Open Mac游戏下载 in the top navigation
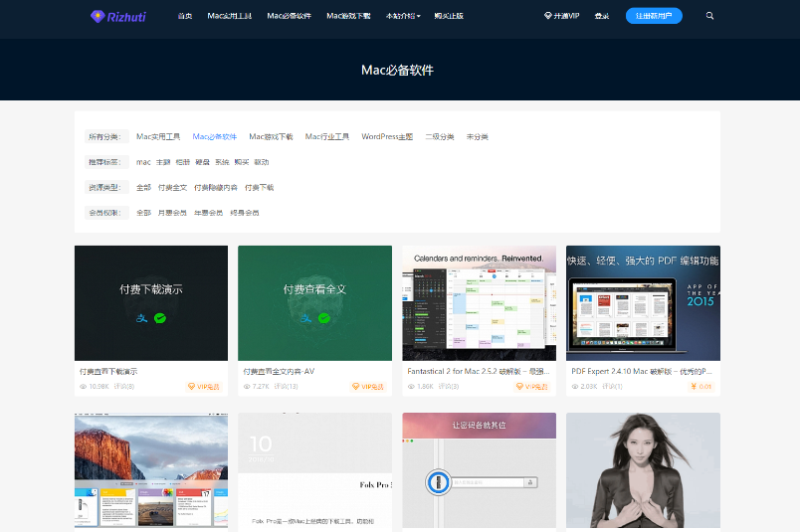800x532 pixels. tap(348, 16)
